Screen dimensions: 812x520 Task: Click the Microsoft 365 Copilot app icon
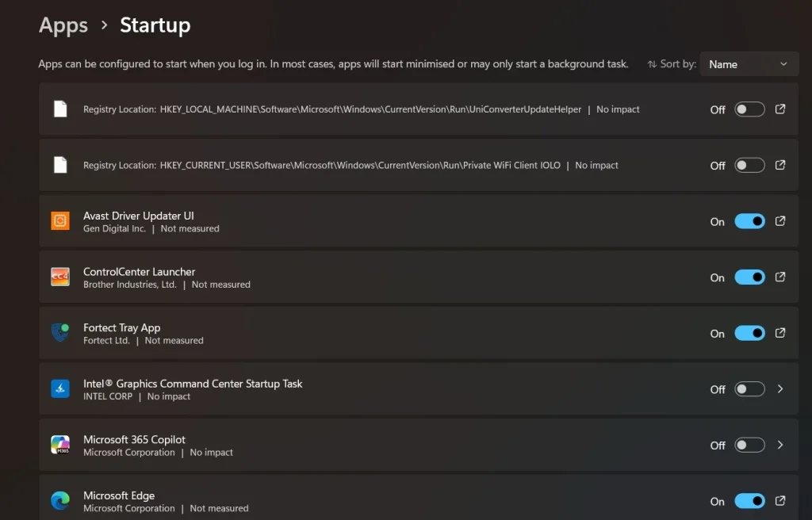click(60, 445)
